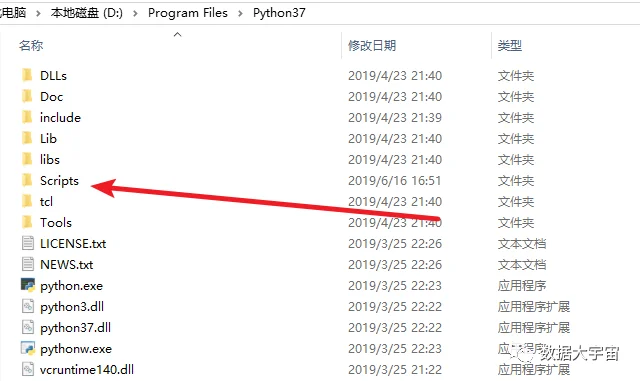
Task: Click Python37 in the address bar
Action: point(279,13)
